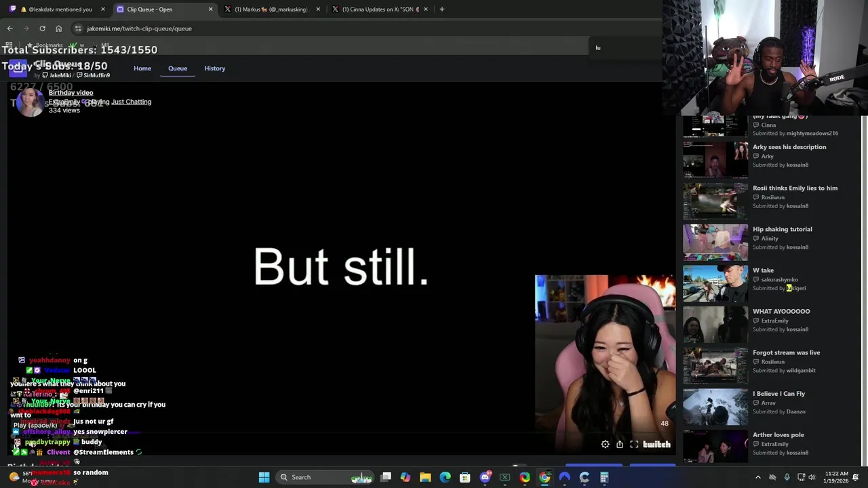Open JakeMiki GitHub link
Screen dimensions: 868x488
56,75
